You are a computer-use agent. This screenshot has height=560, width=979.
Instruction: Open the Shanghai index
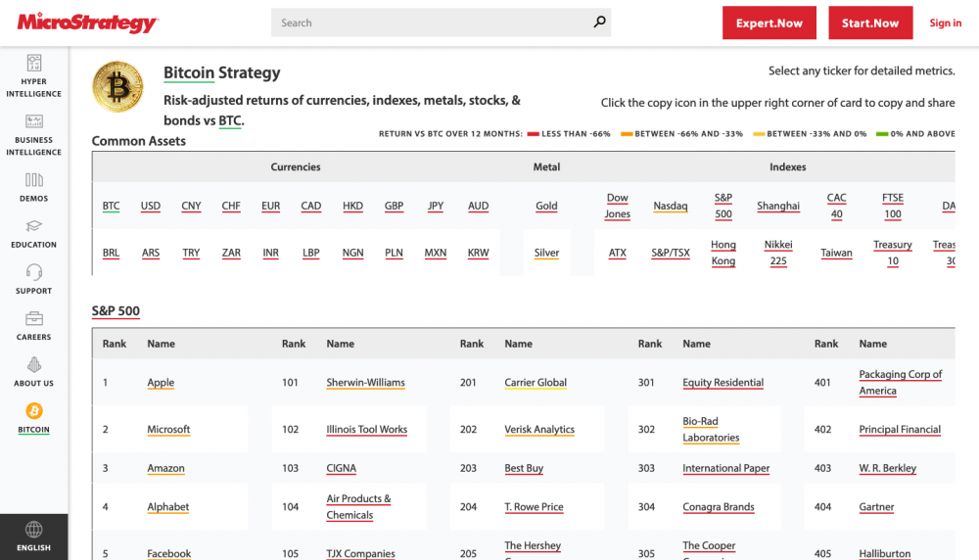pyautogui.click(x=778, y=206)
